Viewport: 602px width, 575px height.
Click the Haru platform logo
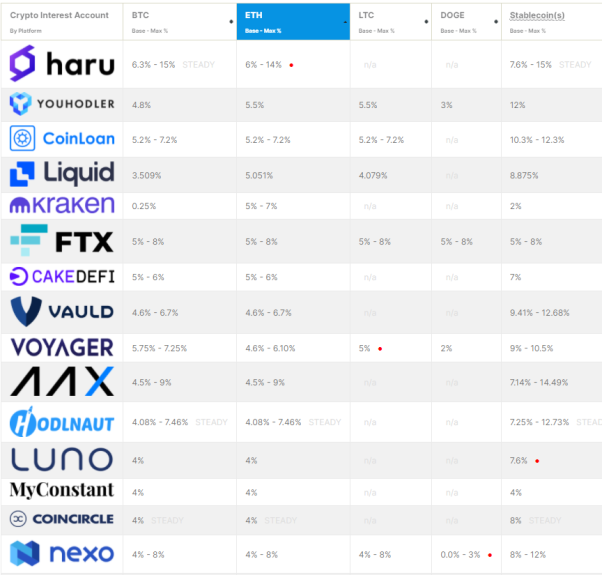(62, 64)
